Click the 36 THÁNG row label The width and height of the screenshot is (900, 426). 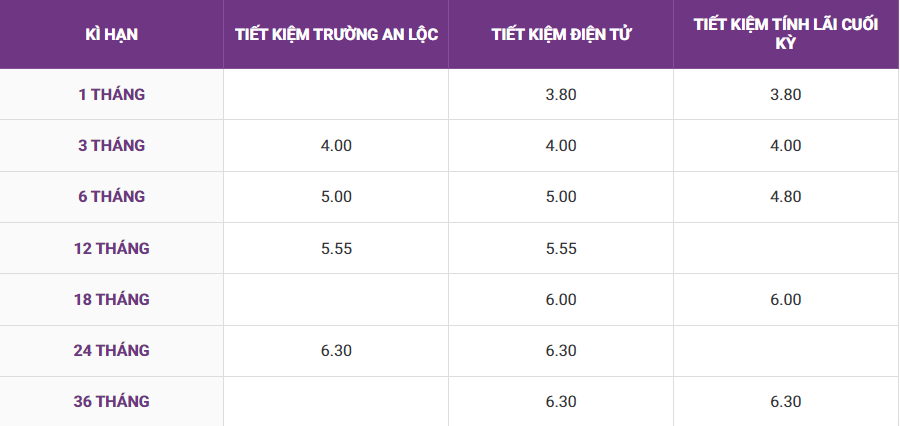[112, 402]
